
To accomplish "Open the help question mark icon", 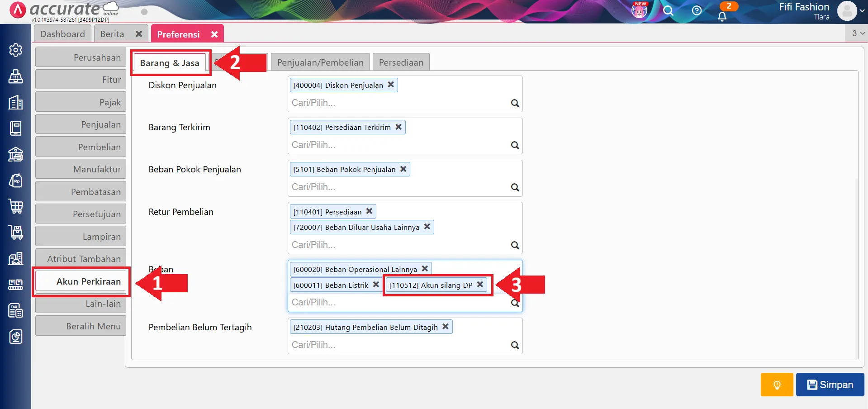I will (x=697, y=10).
